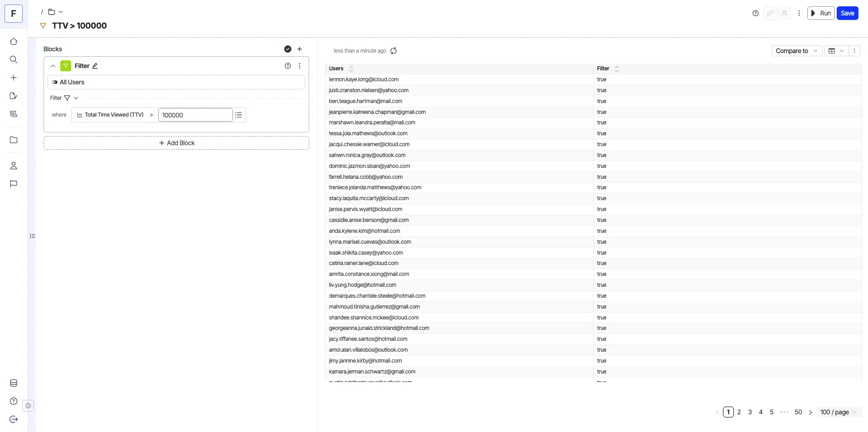Sort the Users column
Viewport: 868px width, 432px height.
[351, 69]
